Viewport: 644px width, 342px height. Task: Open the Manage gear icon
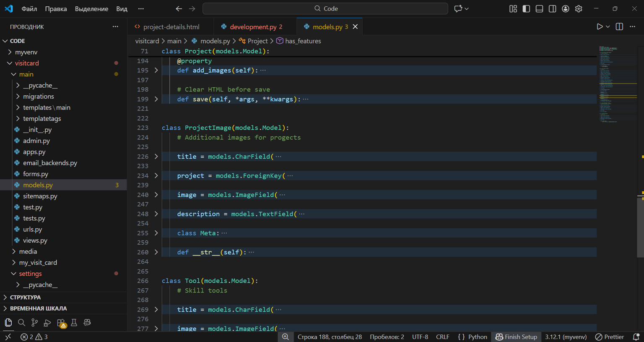pyautogui.click(x=579, y=8)
